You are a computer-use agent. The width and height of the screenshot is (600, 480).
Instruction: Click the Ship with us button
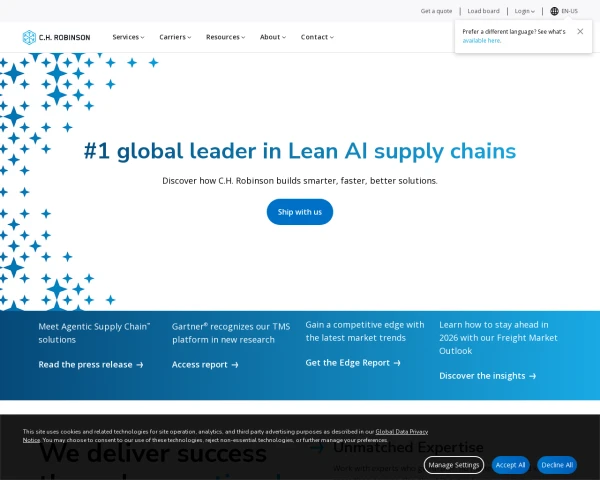tap(300, 212)
